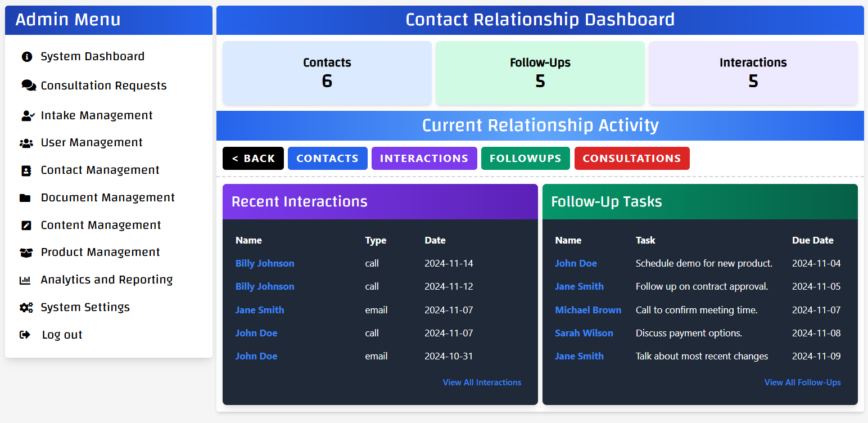
Task: Click the System Dashboard info icon
Action: (x=26, y=57)
